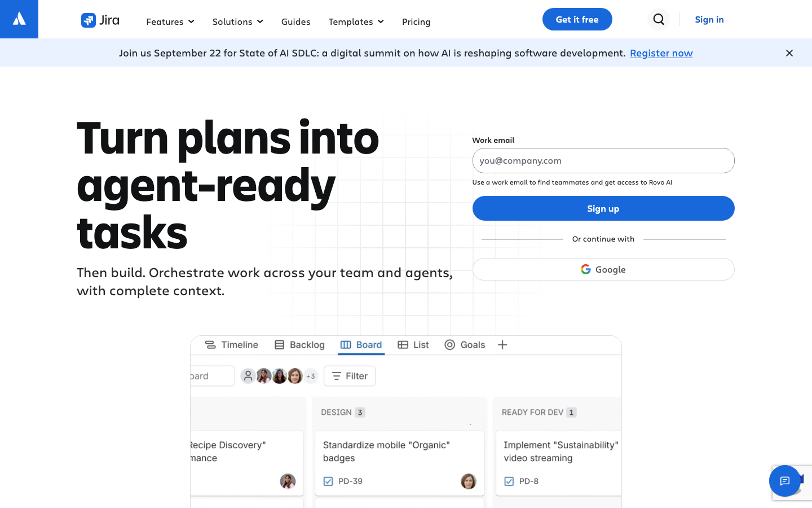Image resolution: width=812 pixels, height=508 pixels.
Task: Expand the Features menu
Action: 170,21
